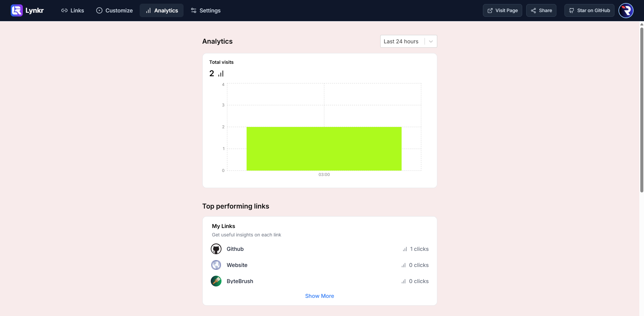Click the Website globe favicon
644x316 pixels.
(216, 265)
